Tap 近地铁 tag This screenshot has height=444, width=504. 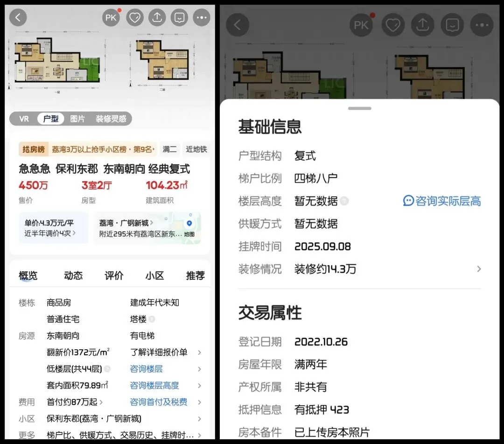pyautogui.click(x=196, y=149)
